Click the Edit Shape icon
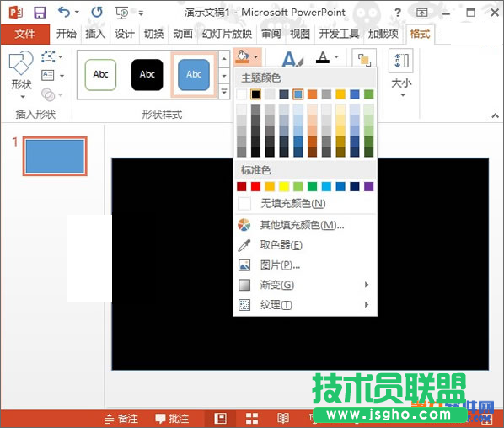 (x=48, y=56)
